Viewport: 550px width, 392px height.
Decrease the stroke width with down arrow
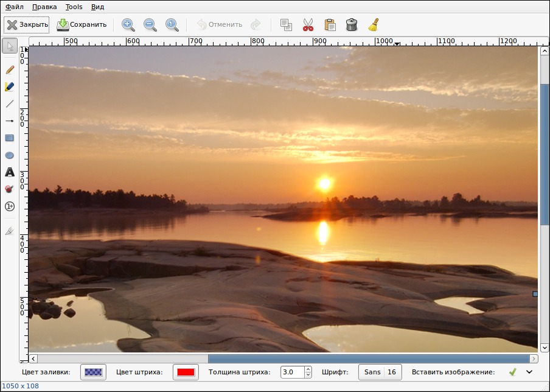[x=308, y=375]
